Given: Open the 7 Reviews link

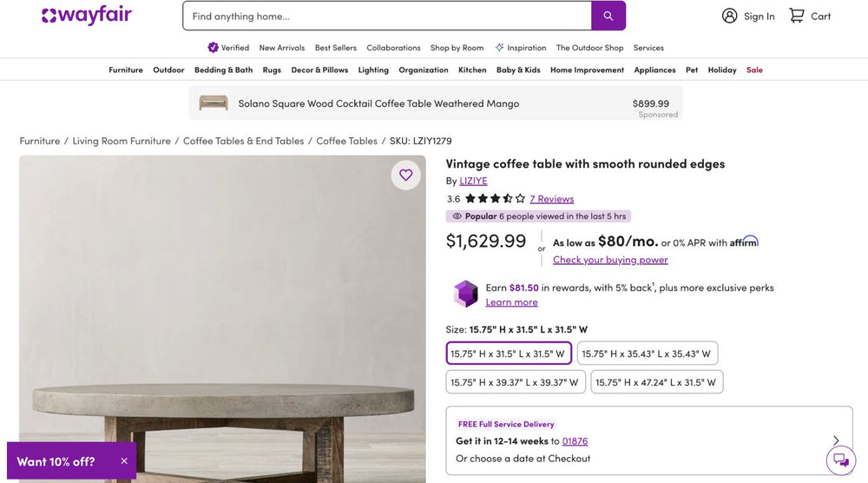Looking at the screenshot, I should pyautogui.click(x=552, y=199).
